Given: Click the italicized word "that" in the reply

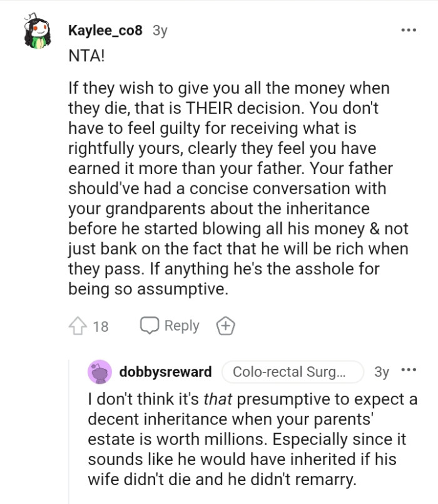Looking at the screenshot, I should pos(220,399).
